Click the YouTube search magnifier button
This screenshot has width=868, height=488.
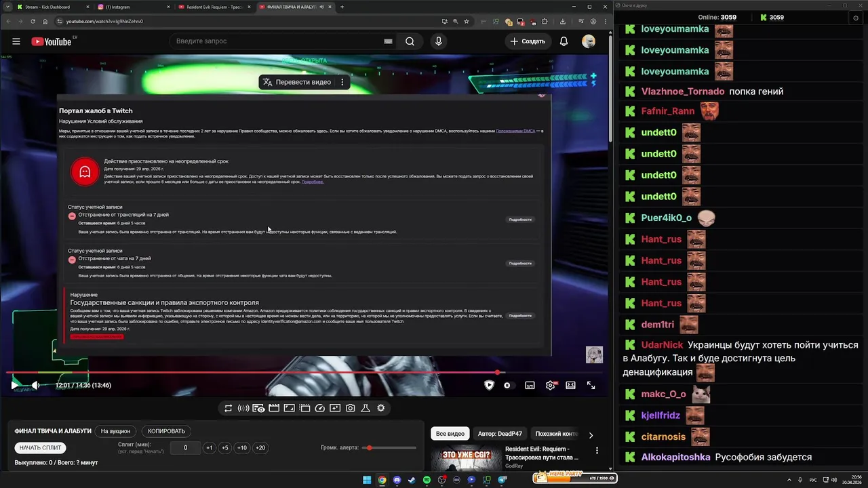pyautogui.click(x=410, y=41)
